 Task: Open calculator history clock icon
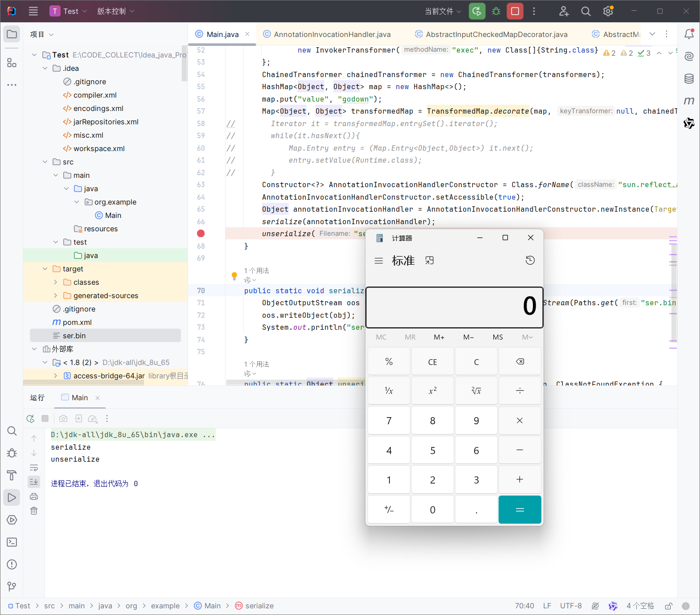coord(530,260)
